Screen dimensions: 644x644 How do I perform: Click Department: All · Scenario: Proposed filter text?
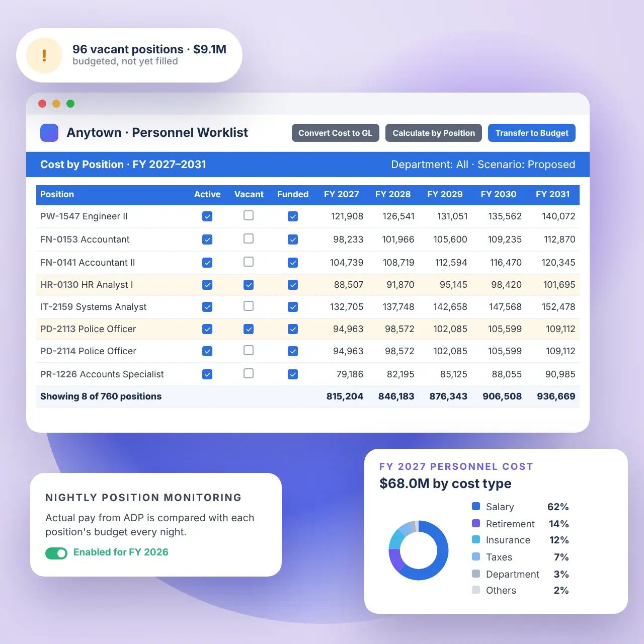pos(483,165)
